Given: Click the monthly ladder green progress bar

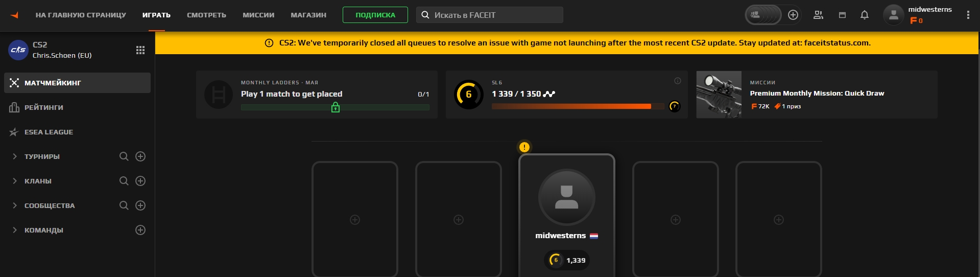Looking at the screenshot, I should pos(335,107).
